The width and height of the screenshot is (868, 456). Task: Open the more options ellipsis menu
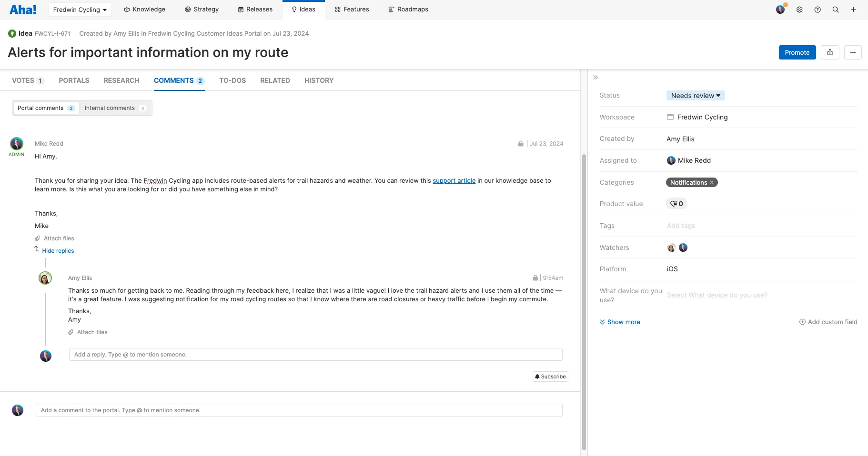coord(853,52)
